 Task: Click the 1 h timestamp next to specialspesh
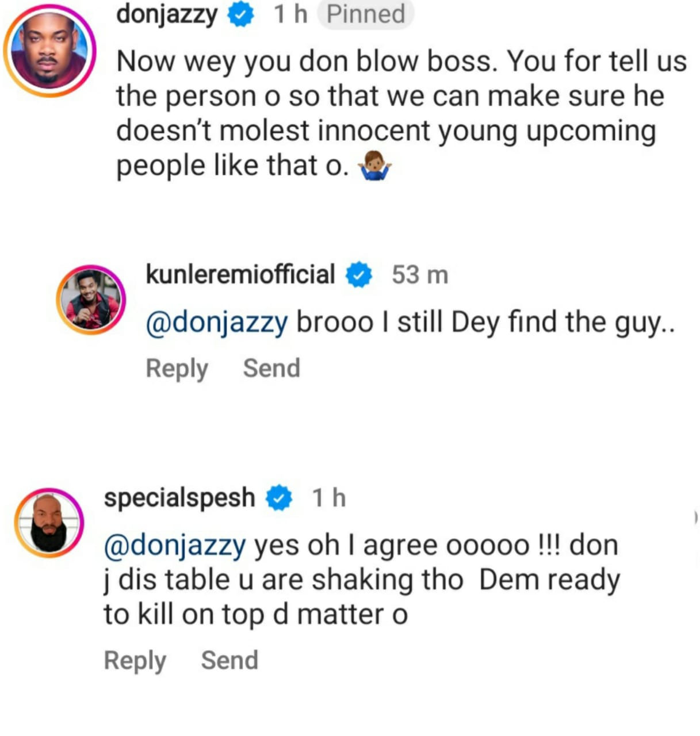coord(328,499)
